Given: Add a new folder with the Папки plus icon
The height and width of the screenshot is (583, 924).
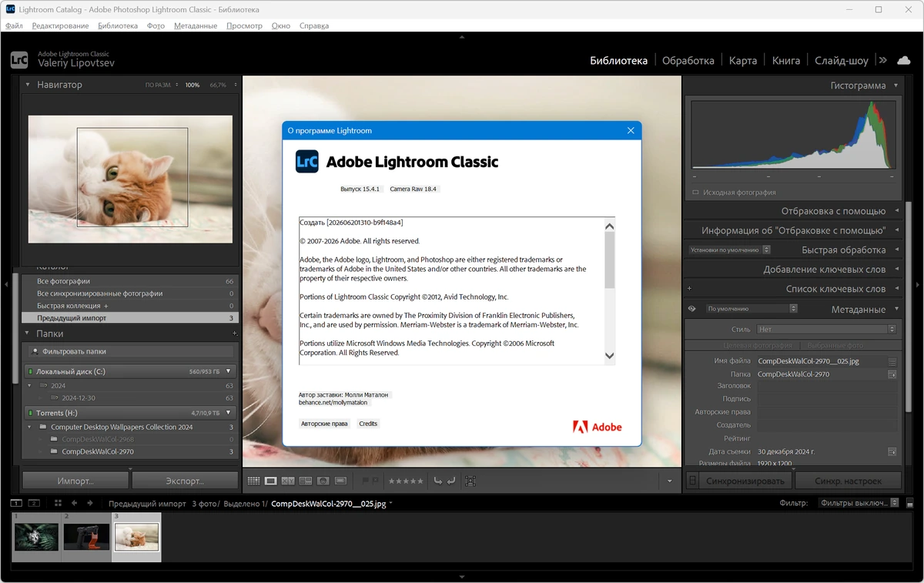Looking at the screenshot, I should tap(235, 333).
